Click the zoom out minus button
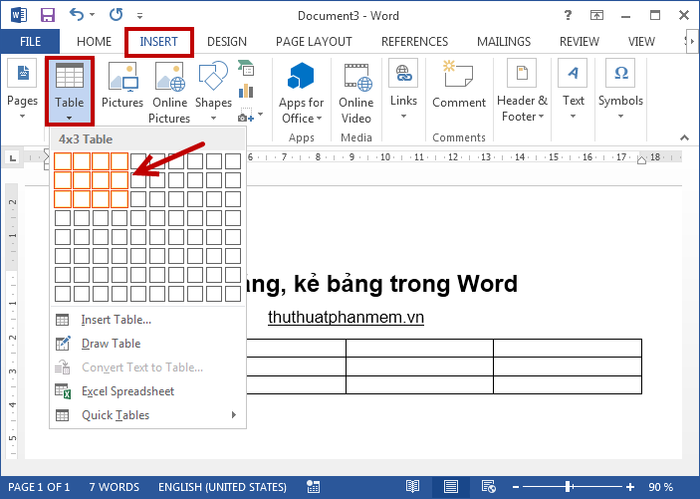Screen dimensions: 700x499 click(x=516, y=487)
